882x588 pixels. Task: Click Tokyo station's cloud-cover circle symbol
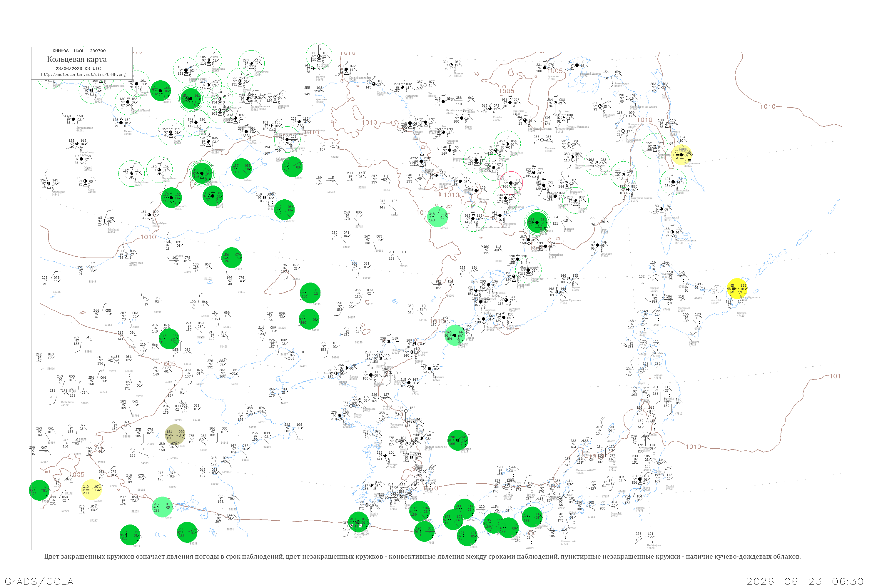(640, 479)
